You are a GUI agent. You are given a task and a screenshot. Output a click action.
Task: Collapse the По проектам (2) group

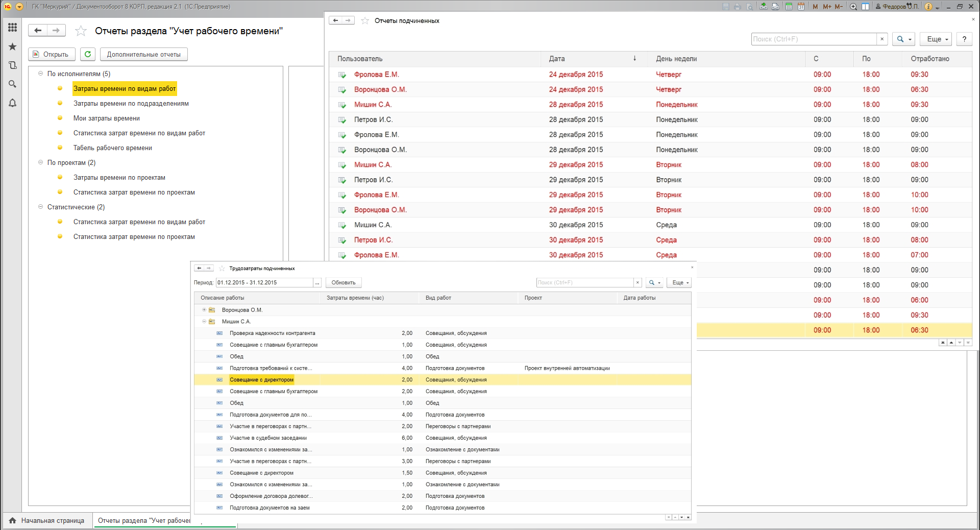tap(40, 162)
